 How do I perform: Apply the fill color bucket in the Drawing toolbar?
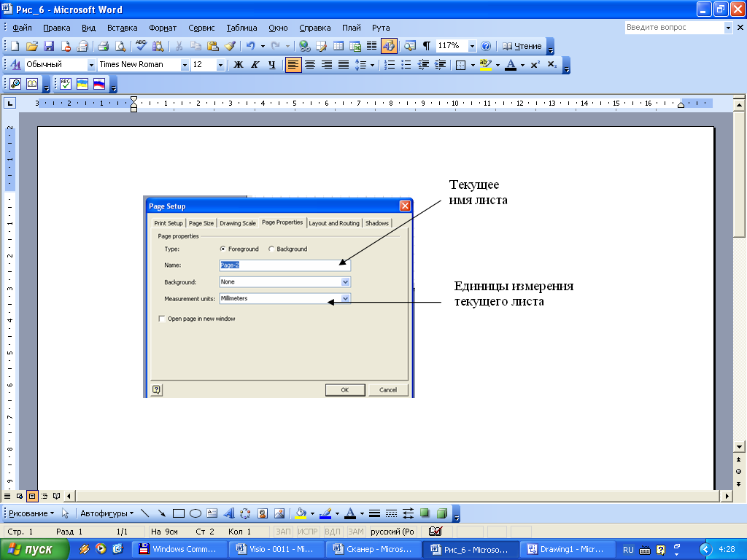tap(301, 513)
